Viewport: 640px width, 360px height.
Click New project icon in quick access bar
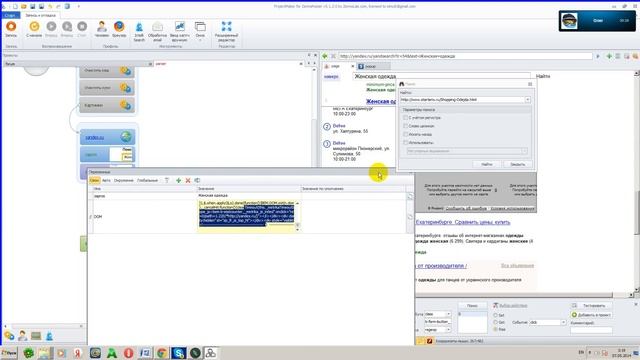pyautogui.click(x=15, y=7)
